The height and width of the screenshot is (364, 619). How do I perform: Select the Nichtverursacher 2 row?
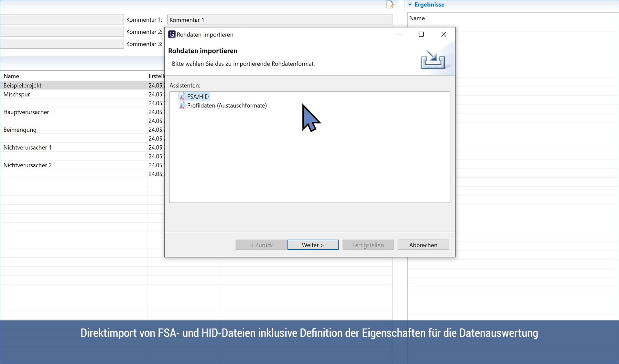[x=82, y=165]
